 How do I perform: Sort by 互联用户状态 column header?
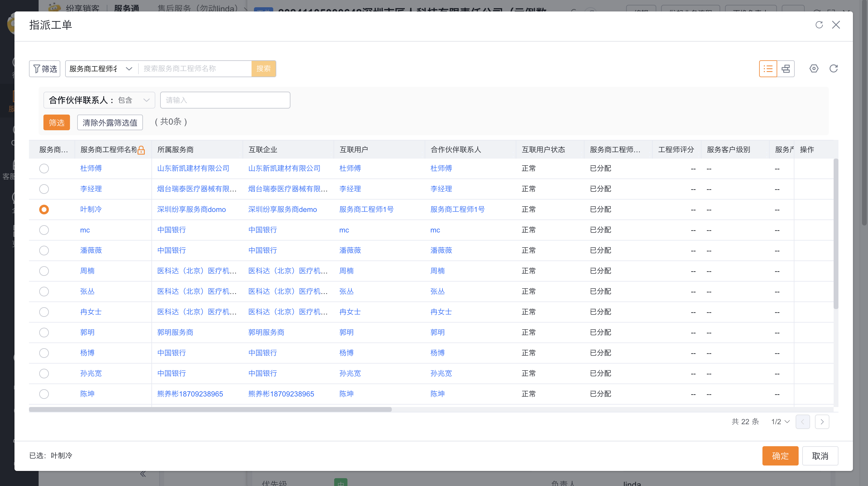pos(543,150)
